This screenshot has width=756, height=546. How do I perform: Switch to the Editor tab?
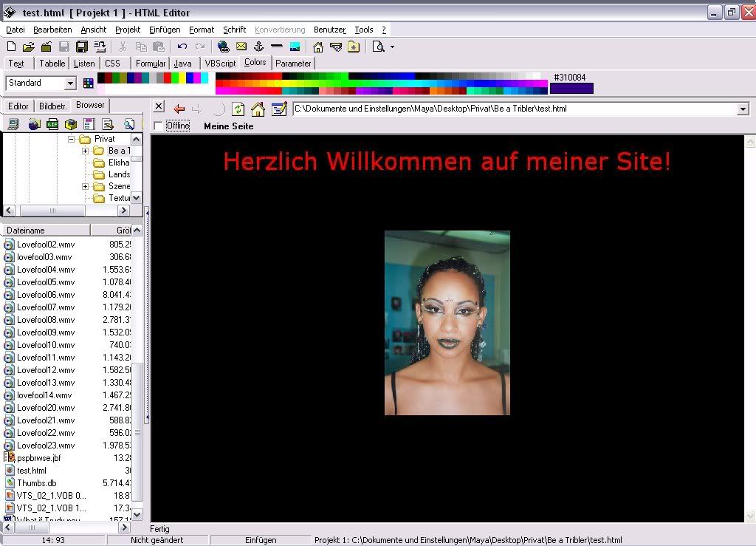click(18, 106)
